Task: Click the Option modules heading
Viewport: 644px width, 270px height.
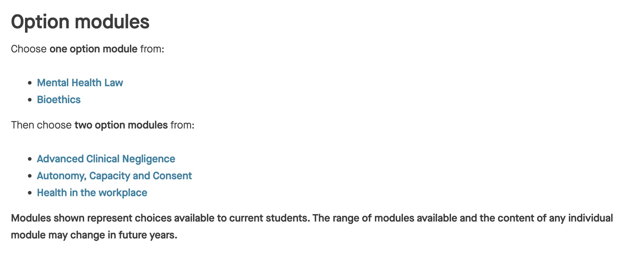Action: [80, 22]
